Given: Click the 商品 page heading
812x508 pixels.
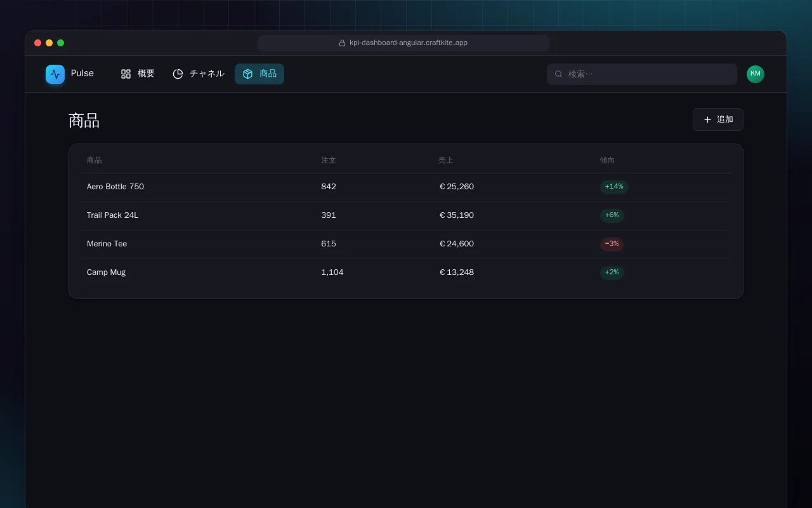Looking at the screenshot, I should (84, 121).
